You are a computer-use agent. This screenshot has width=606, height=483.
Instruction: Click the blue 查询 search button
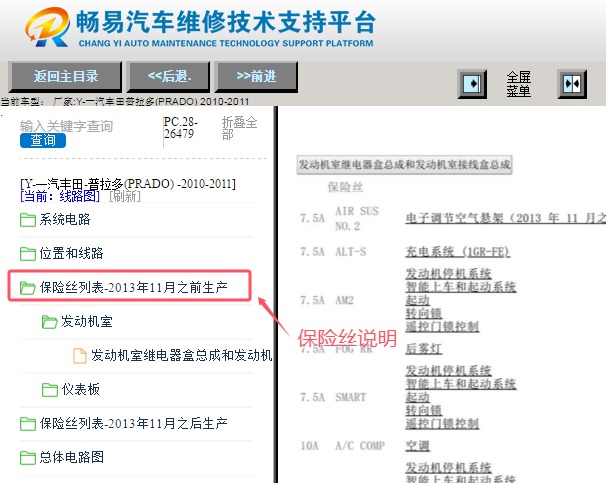tap(43, 140)
